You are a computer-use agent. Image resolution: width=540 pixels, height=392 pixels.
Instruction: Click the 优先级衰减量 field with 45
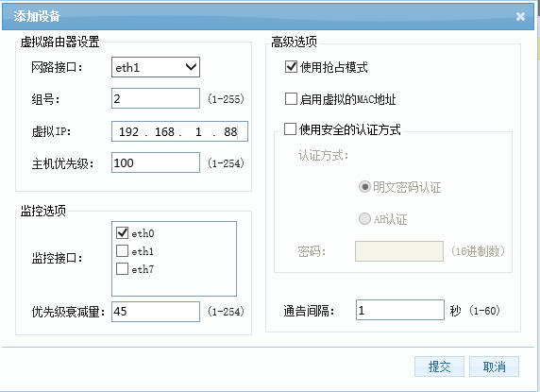point(156,312)
